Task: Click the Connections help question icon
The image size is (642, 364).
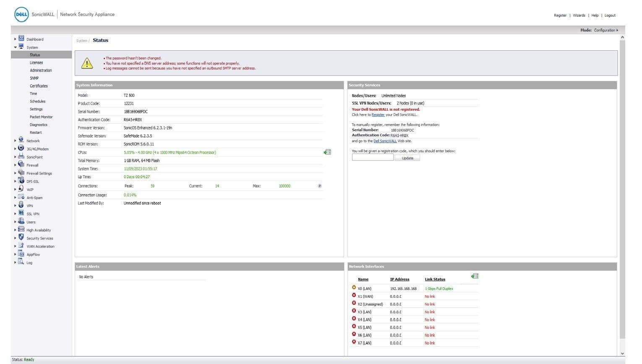Action: (320, 186)
